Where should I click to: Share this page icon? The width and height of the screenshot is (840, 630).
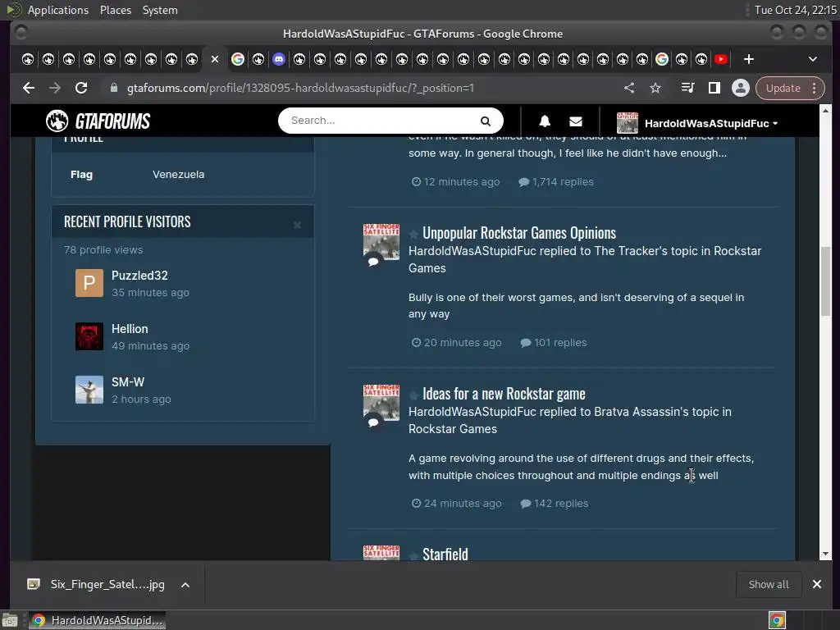(x=629, y=88)
